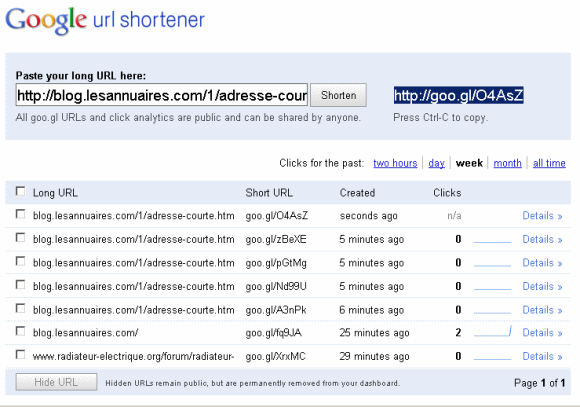
Task: Click the 'Press Ctrl-C to copy.' hint
Action: click(x=441, y=118)
